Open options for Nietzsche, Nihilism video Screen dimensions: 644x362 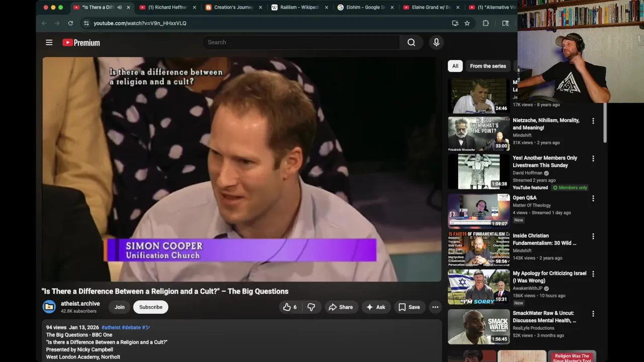(593, 121)
